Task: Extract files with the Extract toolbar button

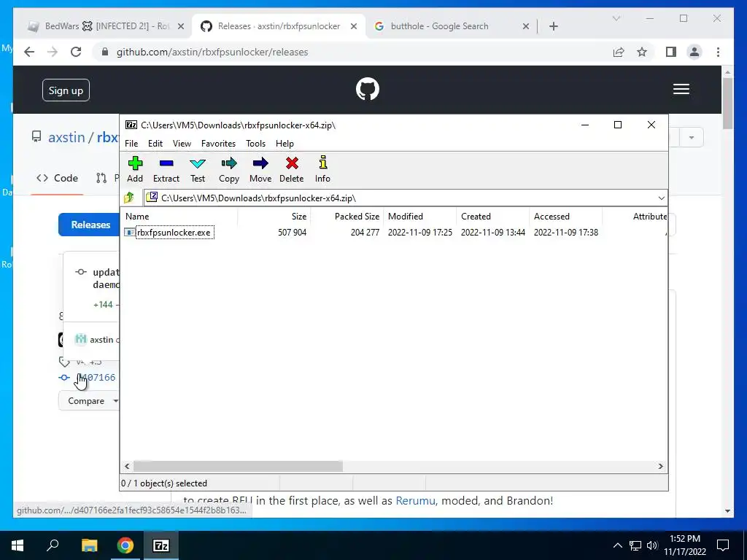Action: click(x=166, y=169)
